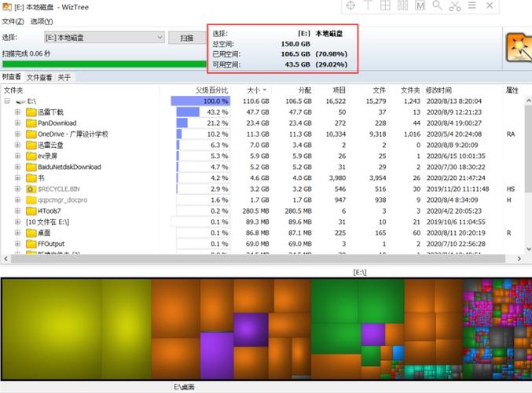Click the 桌面 folder icon

[31, 233]
